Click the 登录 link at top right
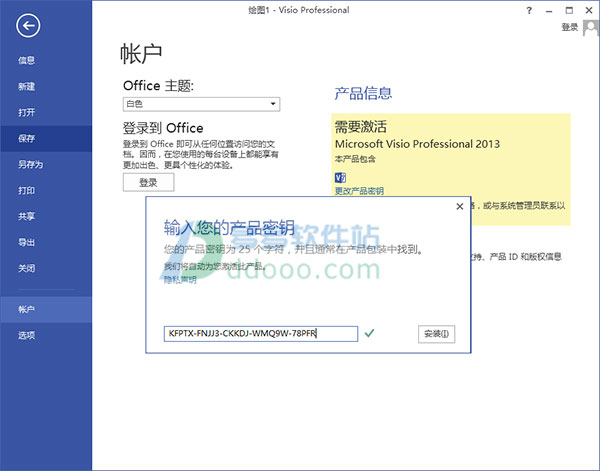600x471 pixels. pyautogui.click(x=570, y=27)
